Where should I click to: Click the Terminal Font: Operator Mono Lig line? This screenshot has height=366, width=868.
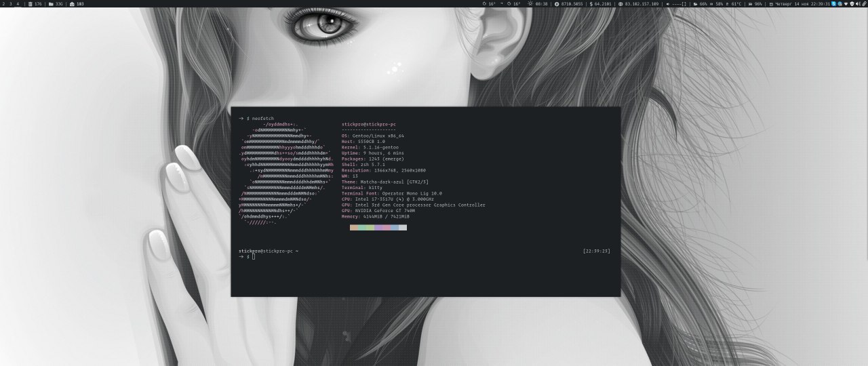pyautogui.click(x=392, y=193)
